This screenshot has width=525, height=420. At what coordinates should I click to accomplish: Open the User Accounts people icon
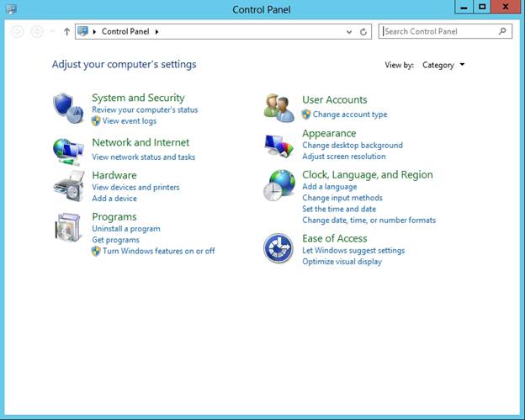[278, 108]
